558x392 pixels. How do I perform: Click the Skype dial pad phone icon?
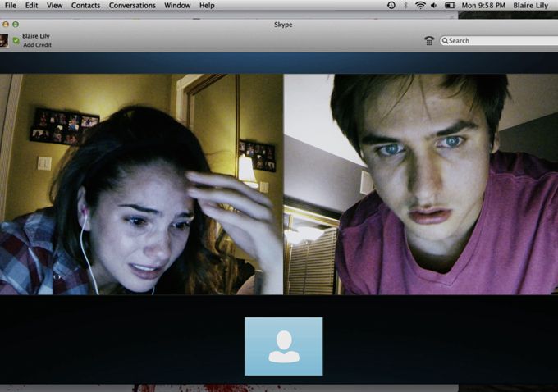429,40
